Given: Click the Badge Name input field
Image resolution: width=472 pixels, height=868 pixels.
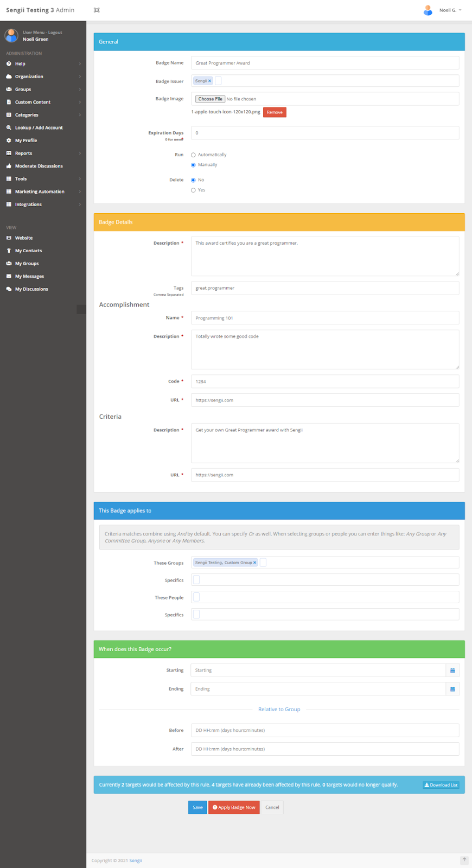Looking at the screenshot, I should [x=325, y=63].
